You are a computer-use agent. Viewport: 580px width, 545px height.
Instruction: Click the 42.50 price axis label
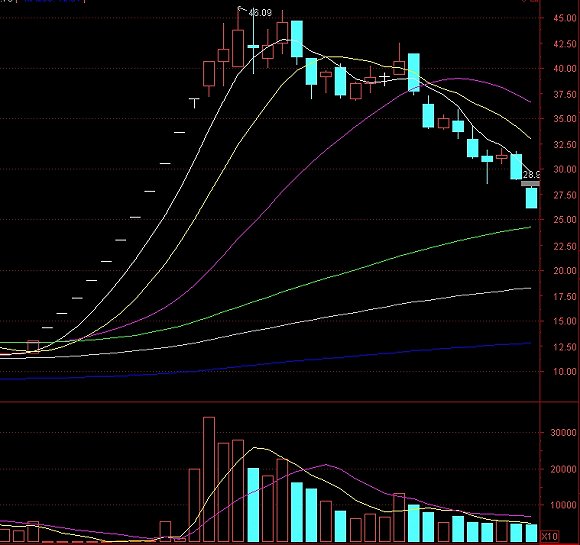565,44
